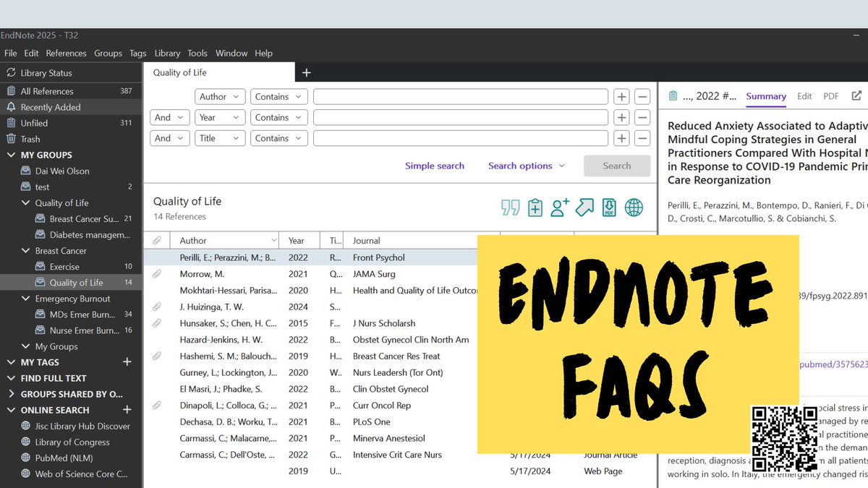This screenshot has width=868, height=488.
Task: Click the Insert Citation quote icon
Action: click(x=510, y=208)
